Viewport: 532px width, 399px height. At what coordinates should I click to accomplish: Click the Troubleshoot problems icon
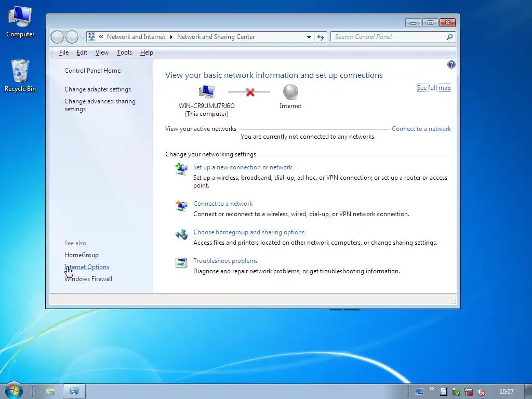[x=181, y=262]
